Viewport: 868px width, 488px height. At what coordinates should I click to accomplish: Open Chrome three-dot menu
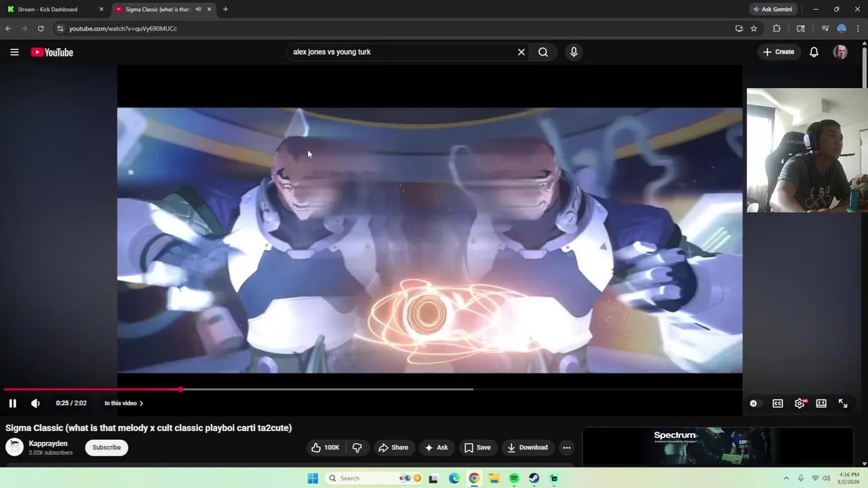[859, 28]
